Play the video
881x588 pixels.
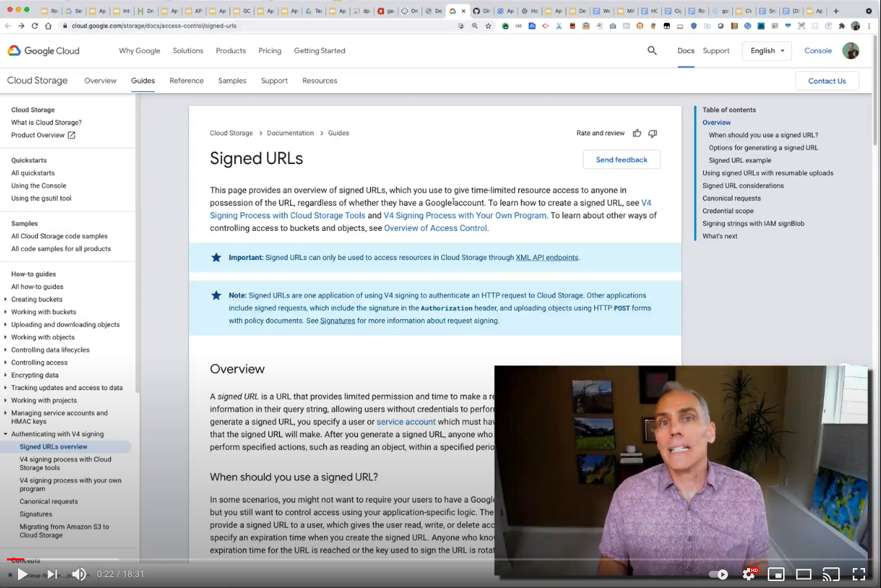point(22,574)
